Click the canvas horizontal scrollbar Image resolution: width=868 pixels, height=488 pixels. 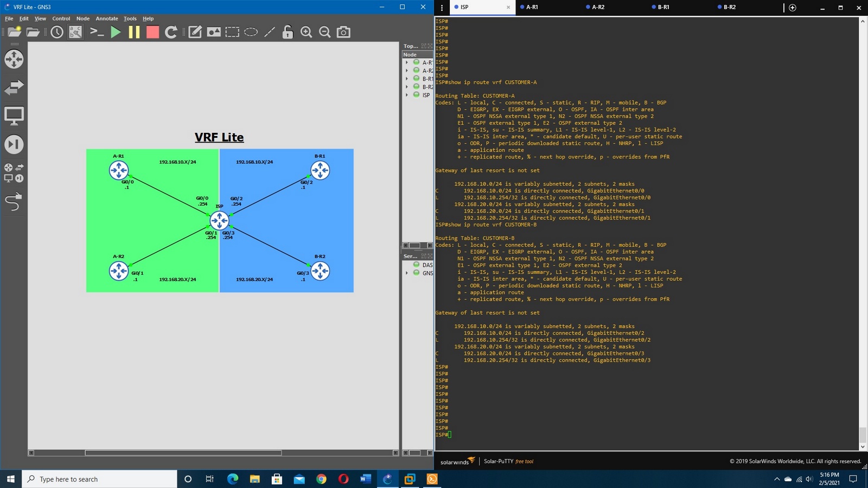point(183,453)
